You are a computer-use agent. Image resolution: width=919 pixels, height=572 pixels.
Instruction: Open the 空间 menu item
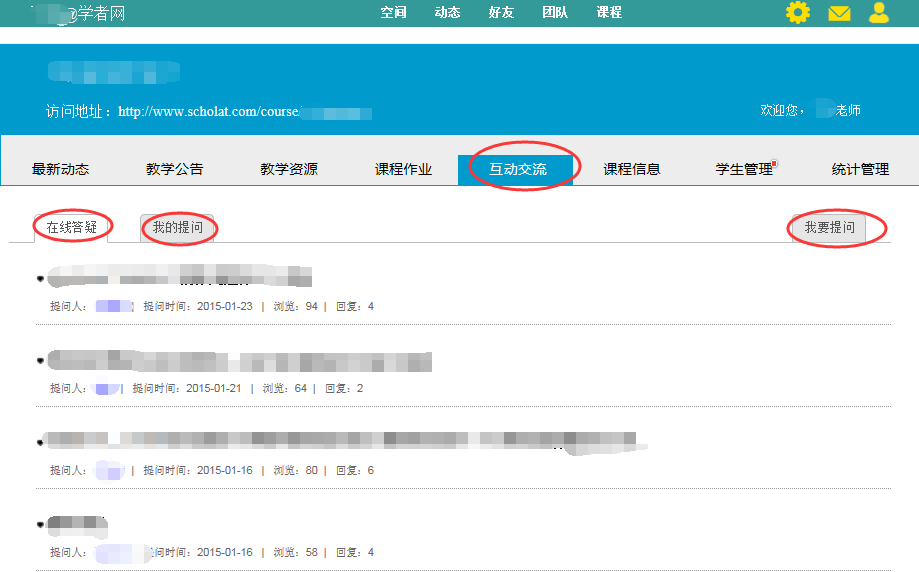(x=394, y=13)
